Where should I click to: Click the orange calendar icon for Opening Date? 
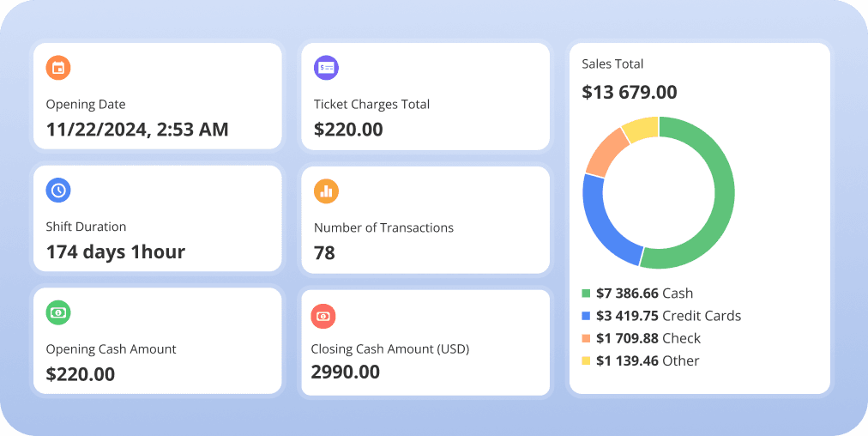pos(58,68)
